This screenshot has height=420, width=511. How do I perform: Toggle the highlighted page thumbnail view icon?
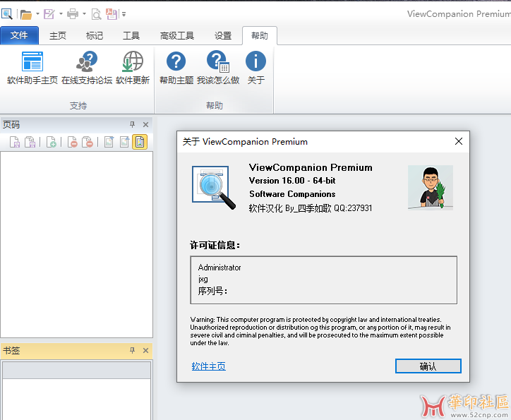coord(140,142)
